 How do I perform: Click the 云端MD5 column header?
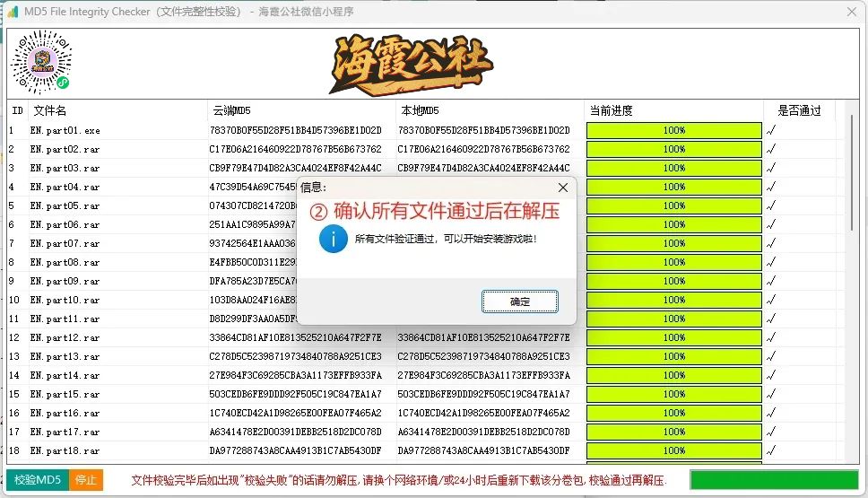click(301, 110)
